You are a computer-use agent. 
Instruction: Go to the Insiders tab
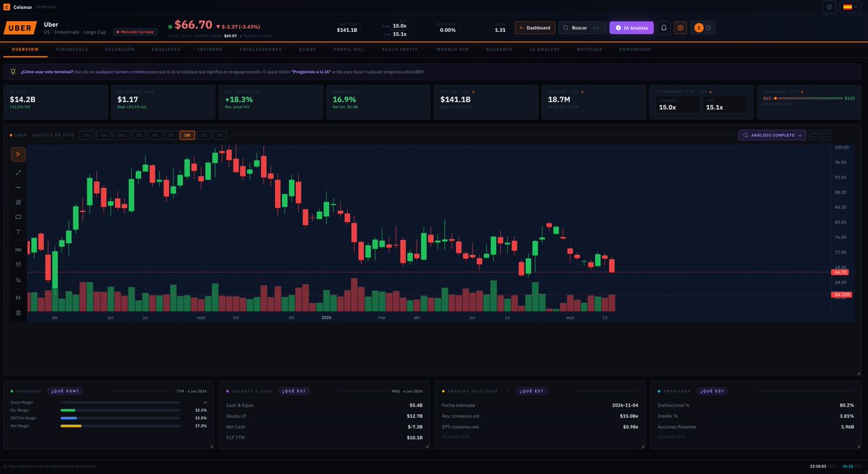(x=210, y=49)
